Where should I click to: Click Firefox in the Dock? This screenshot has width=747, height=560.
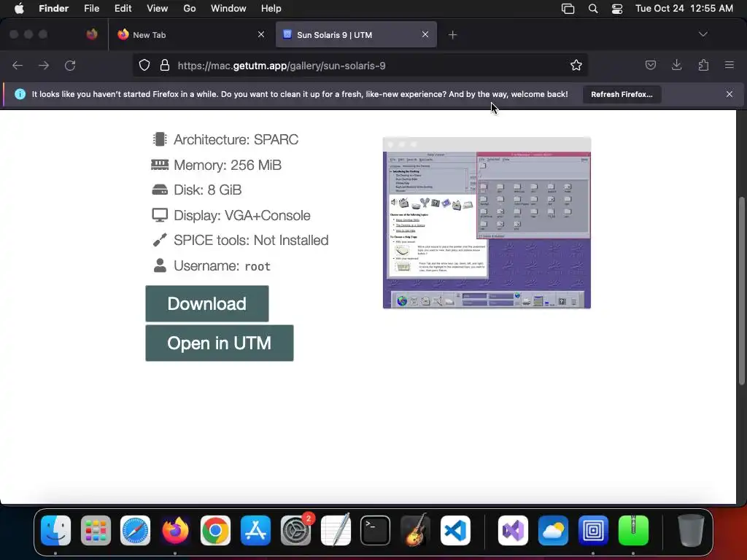tap(175, 530)
